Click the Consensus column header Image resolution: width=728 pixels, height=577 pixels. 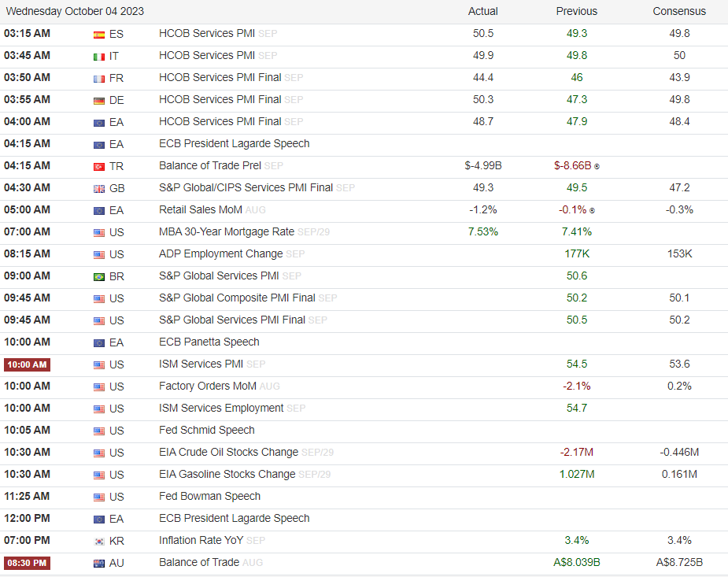pyautogui.click(x=679, y=11)
